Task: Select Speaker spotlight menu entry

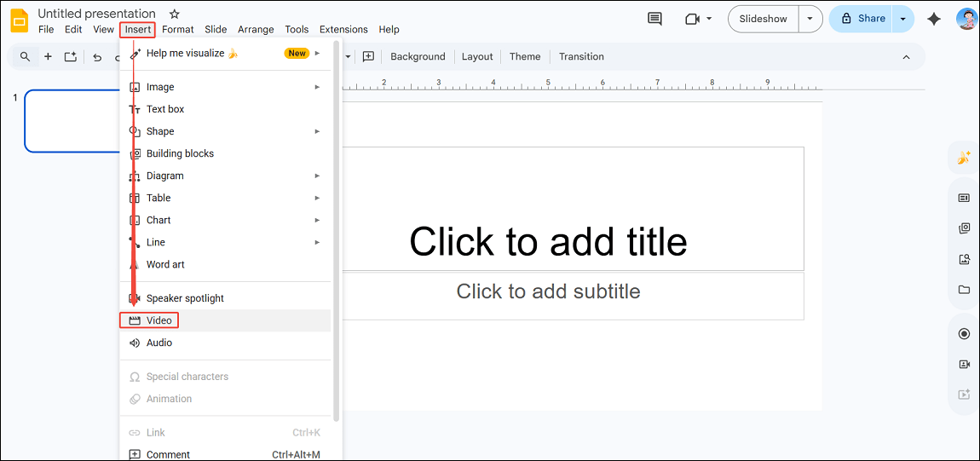Action: (x=225, y=298)
